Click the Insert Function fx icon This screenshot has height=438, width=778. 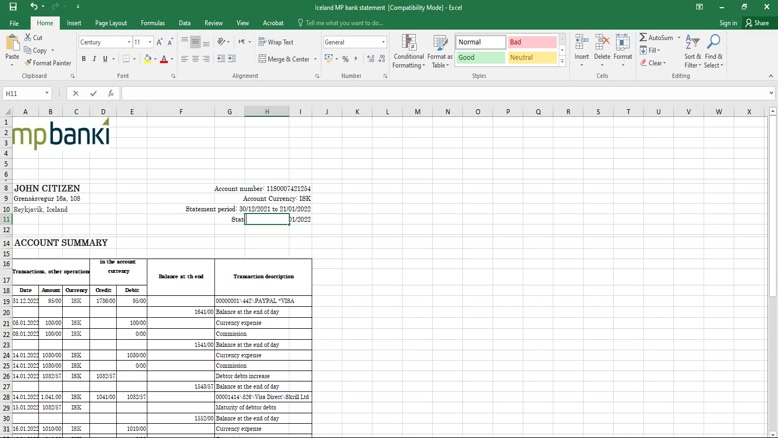tap(110, 93)
